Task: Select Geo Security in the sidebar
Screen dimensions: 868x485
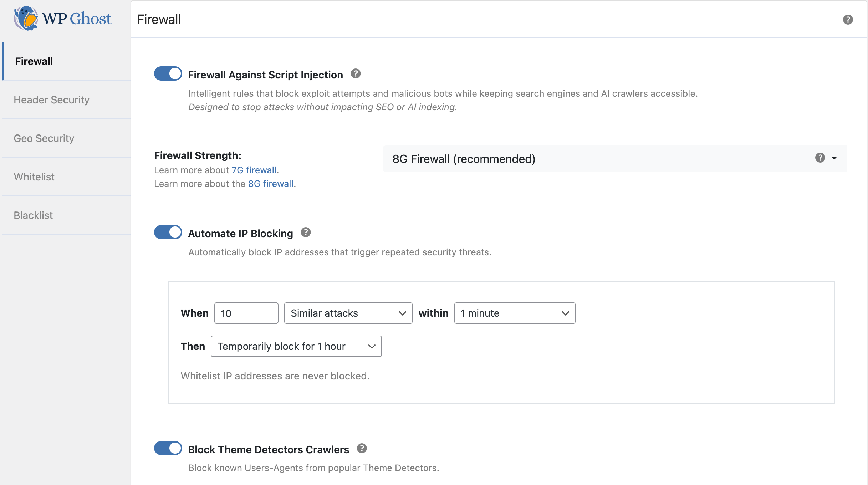Action: coord(44,138)
